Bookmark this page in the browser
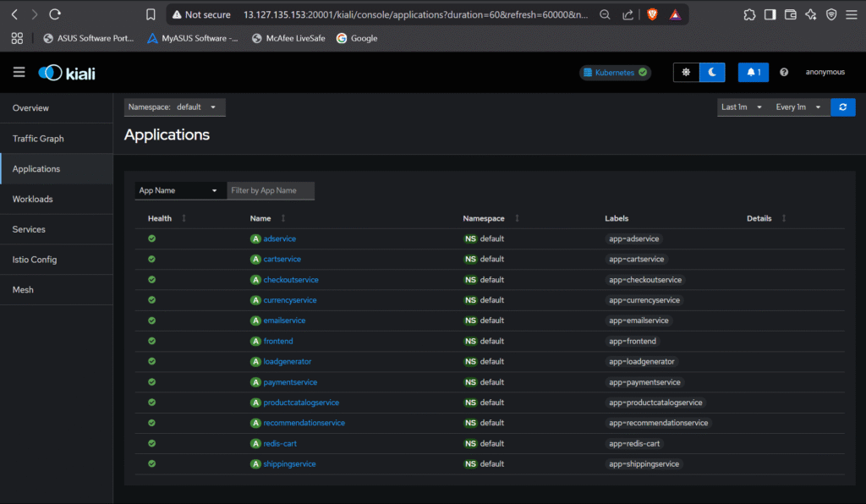The image size is (866, 504). pos(151,14)
